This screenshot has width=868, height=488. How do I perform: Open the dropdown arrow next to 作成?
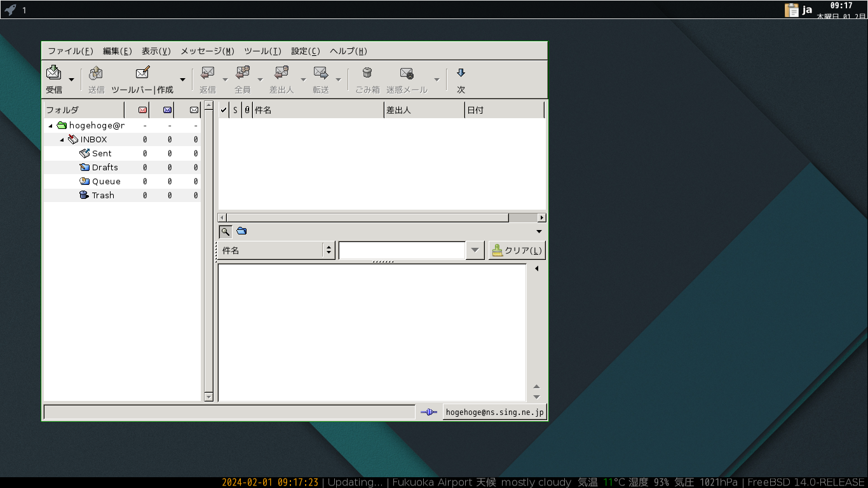click(x=183, y=80)
